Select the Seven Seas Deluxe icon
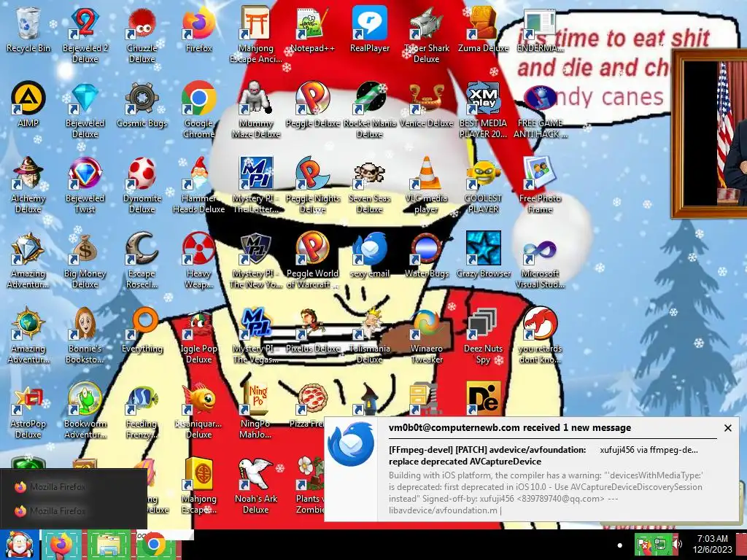The height and width of the screenshot is (560, 747). [370, 184]
